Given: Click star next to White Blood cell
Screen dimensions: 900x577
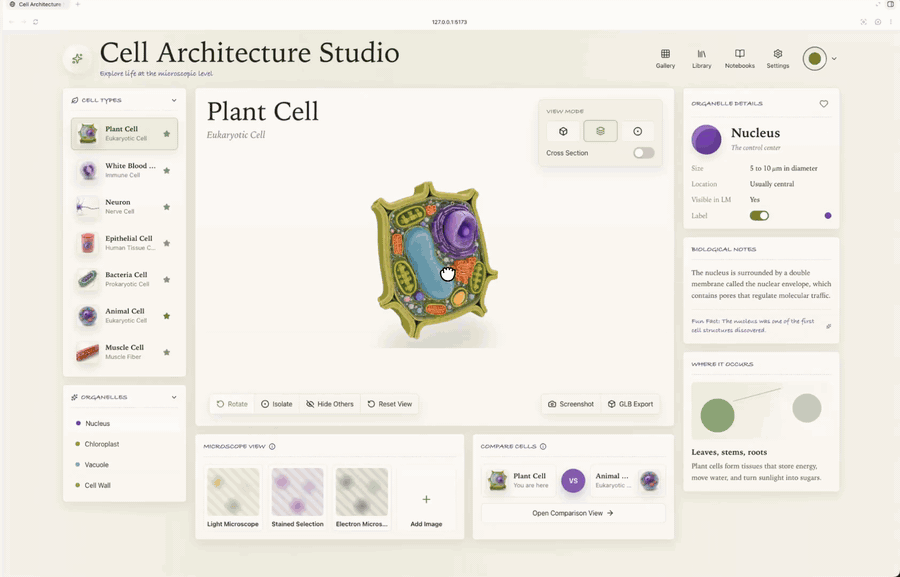Looking at the screenshot, I should 166,171.
